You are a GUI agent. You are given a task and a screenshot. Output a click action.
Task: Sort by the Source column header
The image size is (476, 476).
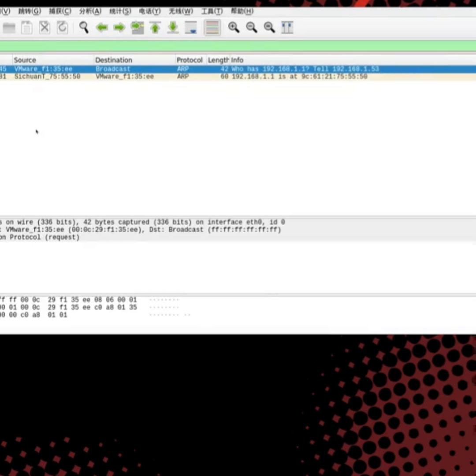click(x=53, y=60)
